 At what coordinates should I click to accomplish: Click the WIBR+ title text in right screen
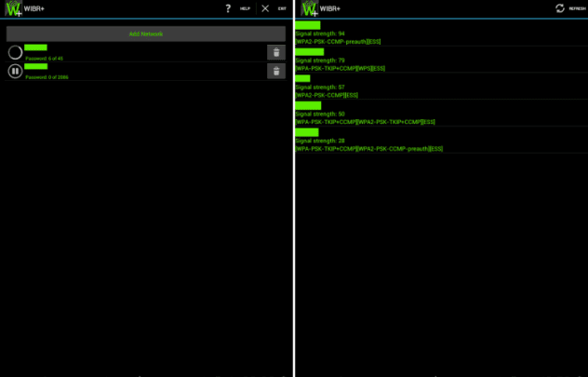click(x=330, y=8)
